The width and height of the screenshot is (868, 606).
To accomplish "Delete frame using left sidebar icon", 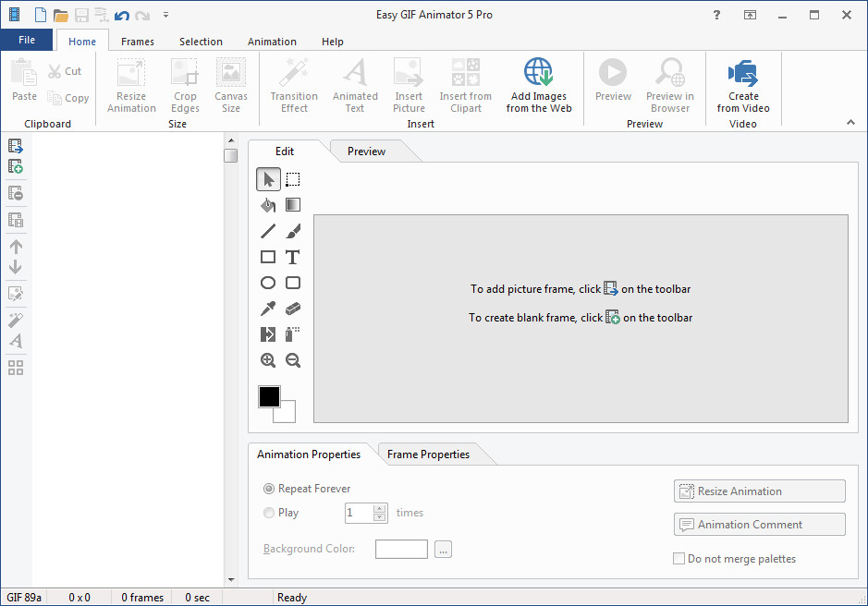I will pos(16,193).
